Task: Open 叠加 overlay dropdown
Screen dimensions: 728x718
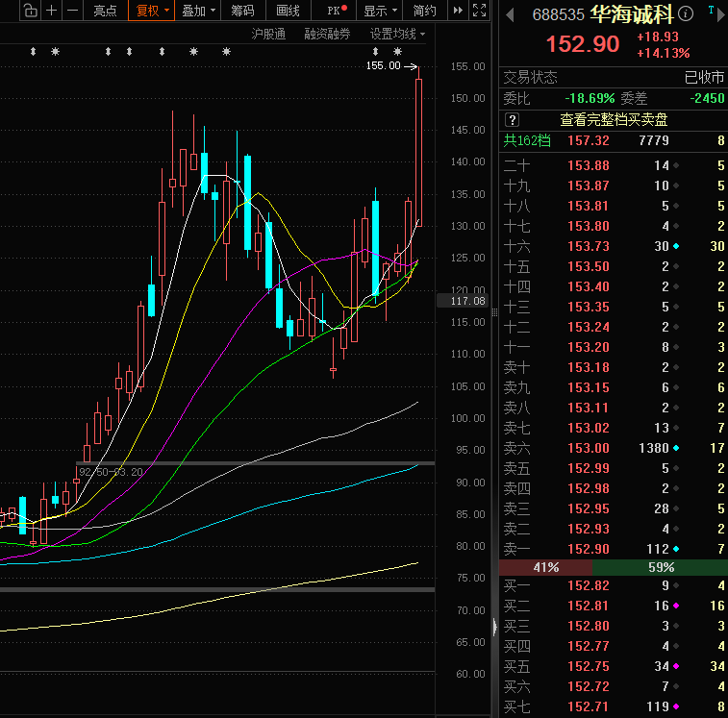Action: click(198, 11)
